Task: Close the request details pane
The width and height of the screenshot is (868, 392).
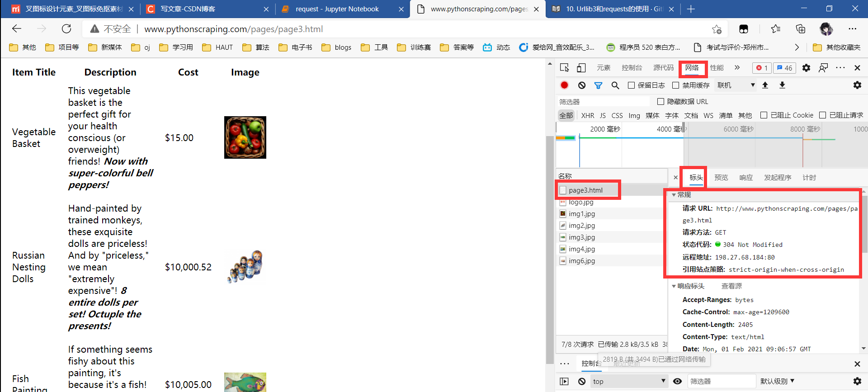Action: tap(675, 178)
